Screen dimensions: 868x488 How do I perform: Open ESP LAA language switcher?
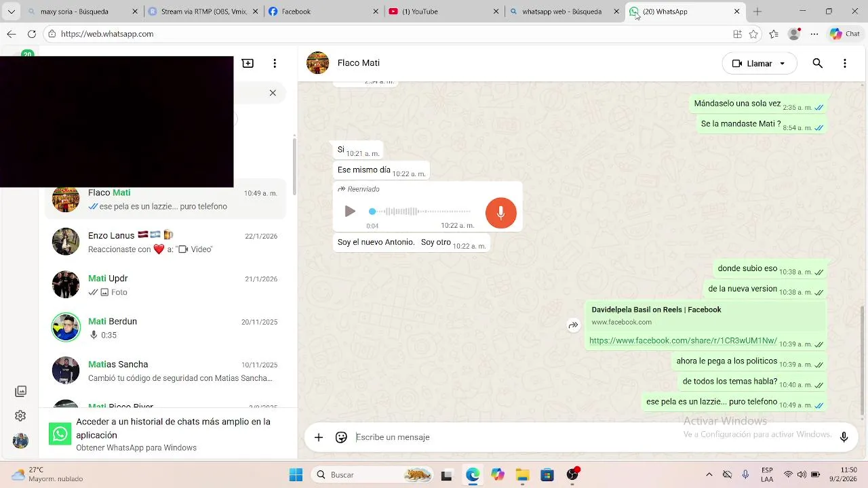[767, 474]
